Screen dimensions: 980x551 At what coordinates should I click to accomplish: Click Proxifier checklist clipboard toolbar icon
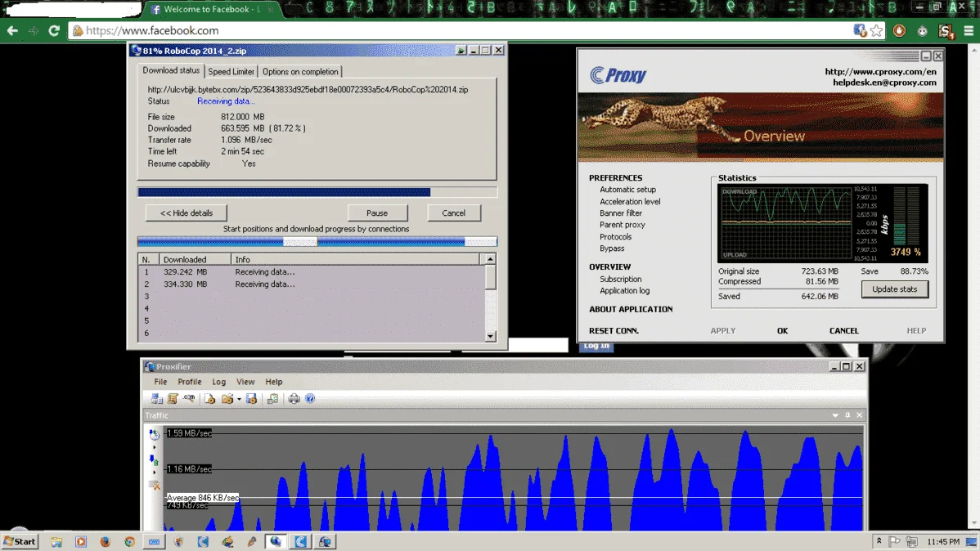click(272, 399)
